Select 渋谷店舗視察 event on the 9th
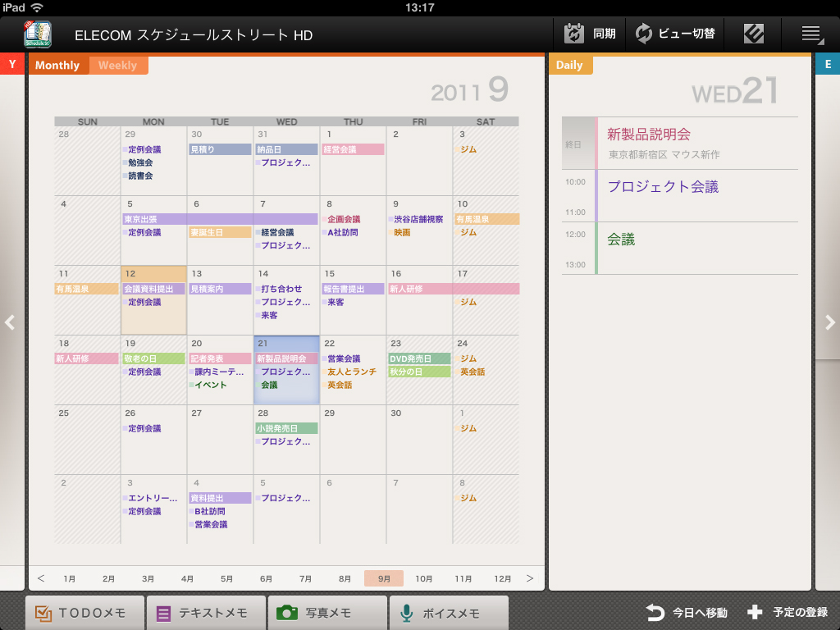 (x=416, y=219)
